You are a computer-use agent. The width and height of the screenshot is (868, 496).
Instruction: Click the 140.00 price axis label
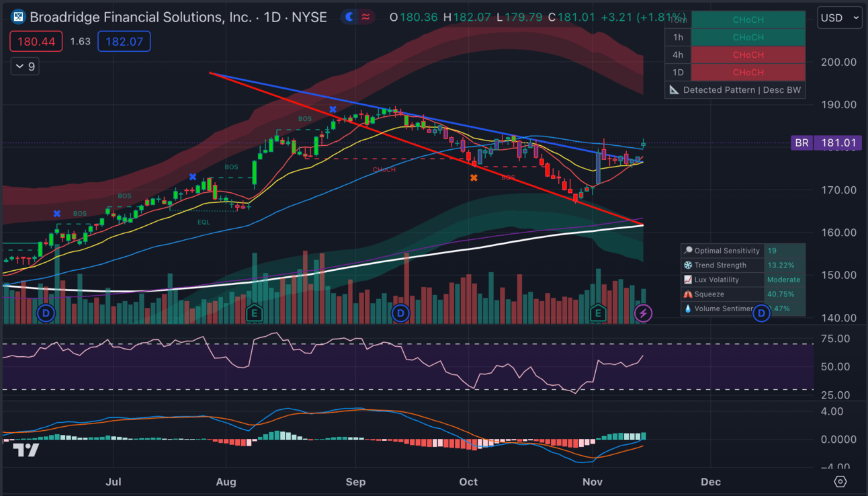tap(837, 318)
